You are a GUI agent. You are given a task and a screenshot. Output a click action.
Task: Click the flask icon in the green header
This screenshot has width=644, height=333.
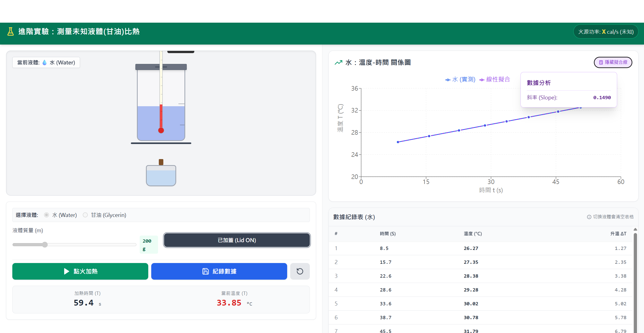[x=10, y=31]
